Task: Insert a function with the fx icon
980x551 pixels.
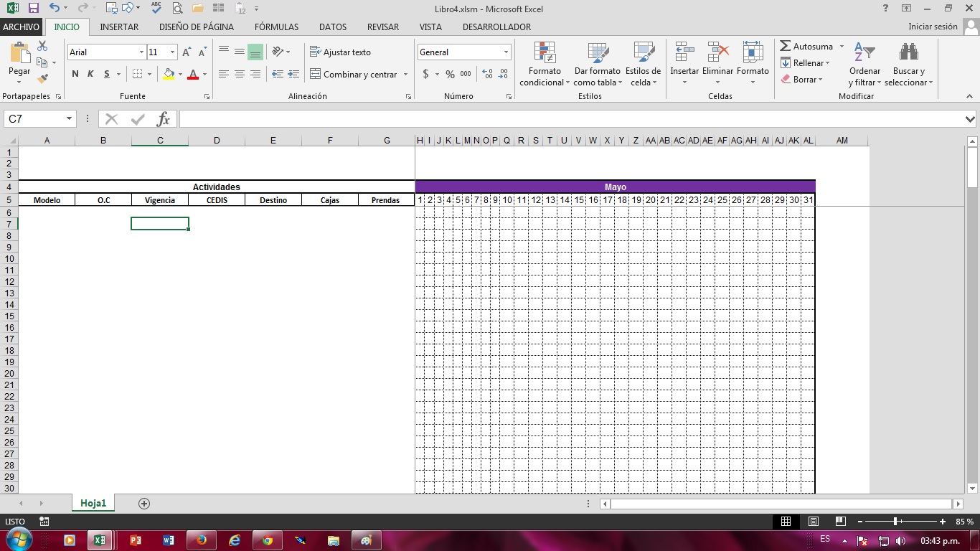Action: point(164,119)
